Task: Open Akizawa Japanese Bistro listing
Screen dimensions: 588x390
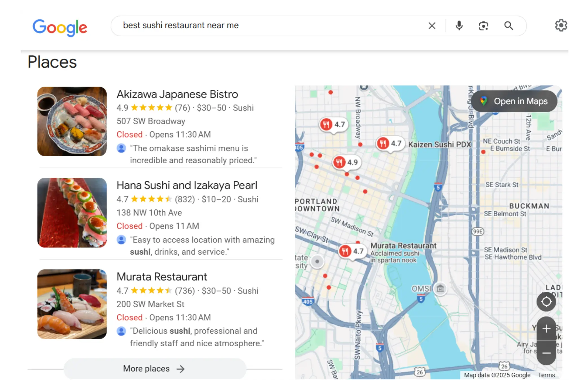Action: pyautogui.click(x=177, y=94)
